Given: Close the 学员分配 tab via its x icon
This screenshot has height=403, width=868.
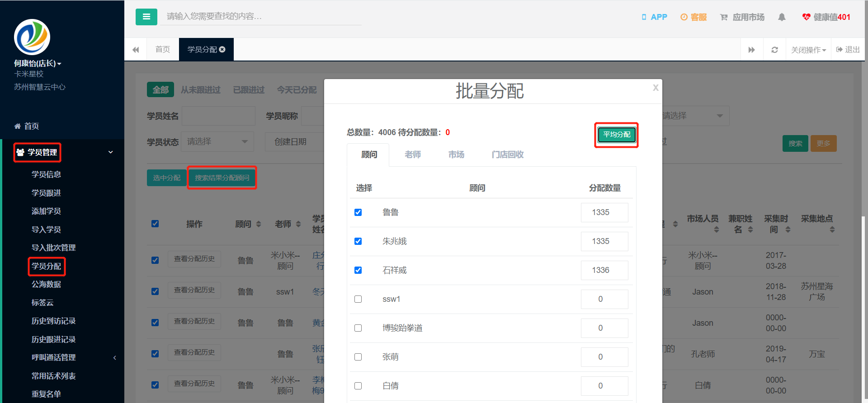Looking at the screenshot, I should pyautogui.click(x=222, y=49).
